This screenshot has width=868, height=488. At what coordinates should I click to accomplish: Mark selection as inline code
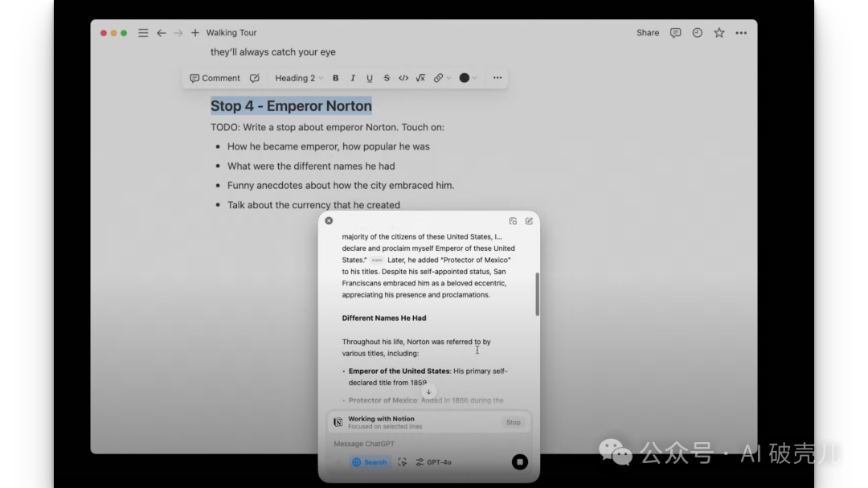coord(403,78)
